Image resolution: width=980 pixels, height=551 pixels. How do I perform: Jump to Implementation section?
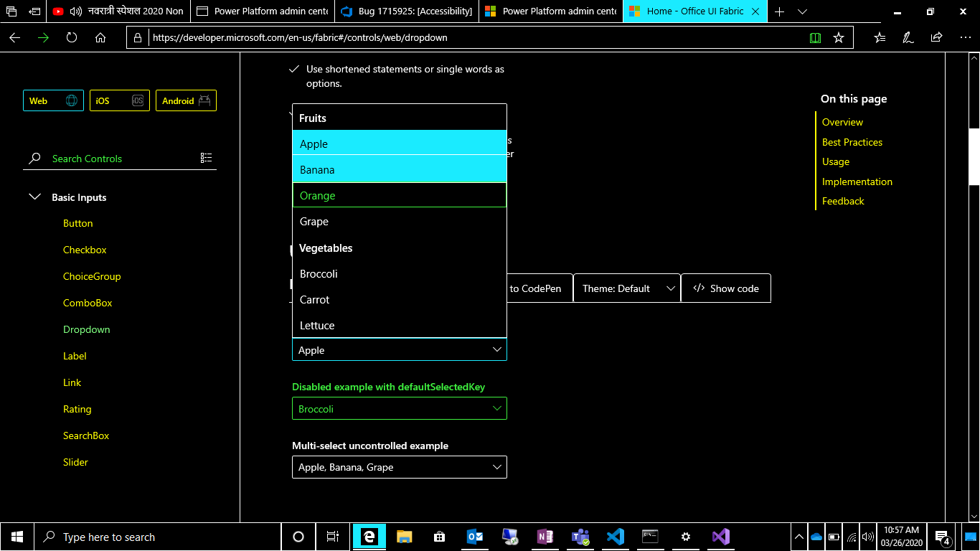coord(857,182)
